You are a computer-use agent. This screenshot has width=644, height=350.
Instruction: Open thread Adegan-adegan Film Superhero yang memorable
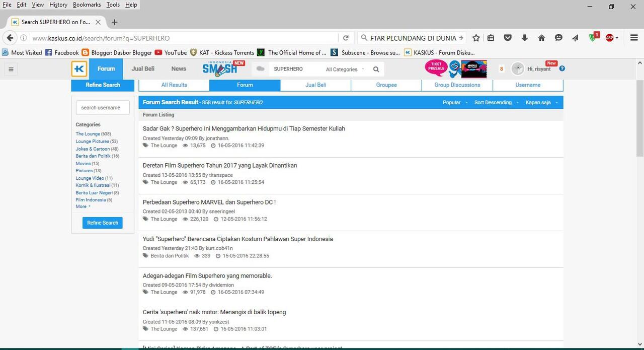click(207, 275)
